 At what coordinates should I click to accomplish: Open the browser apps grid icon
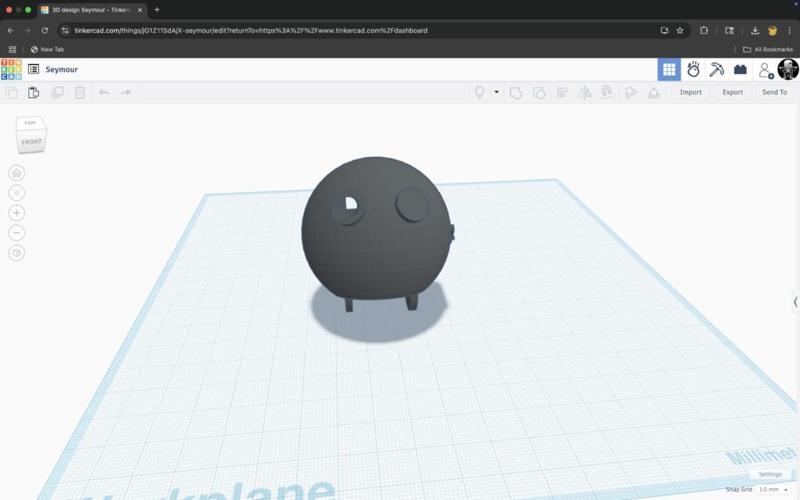(x=12, y=49)
